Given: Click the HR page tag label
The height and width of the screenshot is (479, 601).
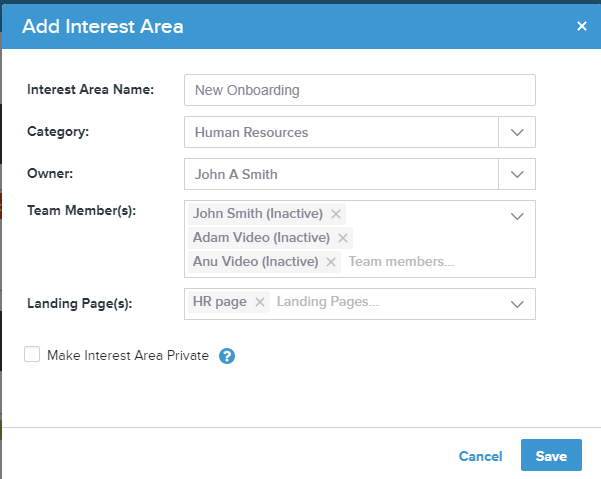Looking at the screenshot, I should coord(220,302).
